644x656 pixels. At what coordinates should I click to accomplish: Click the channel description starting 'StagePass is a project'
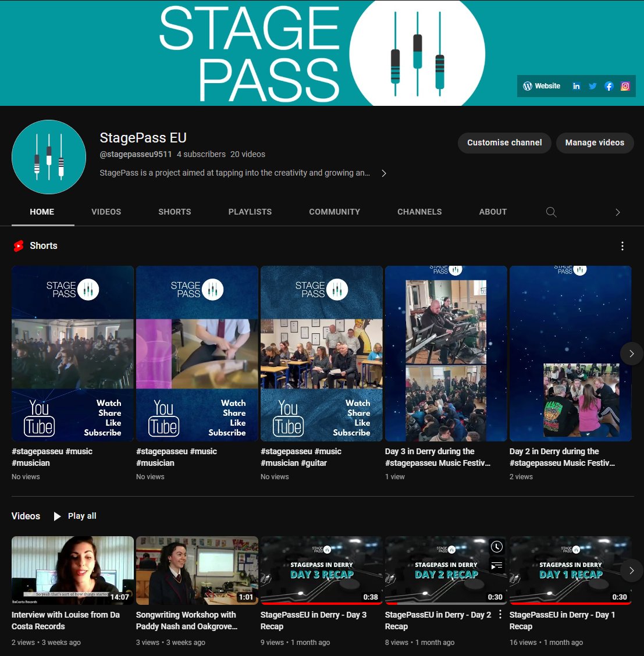pyautogui.click(x=235, y=173)
